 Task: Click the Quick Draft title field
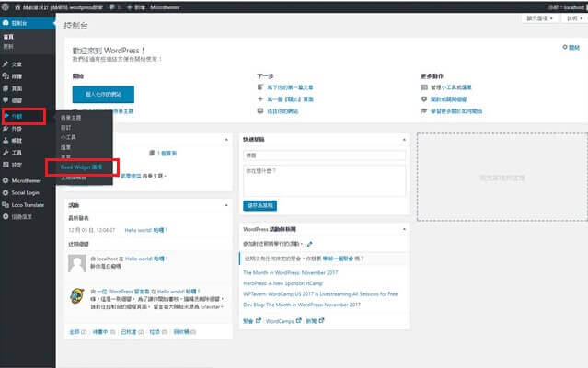[325, 155]
